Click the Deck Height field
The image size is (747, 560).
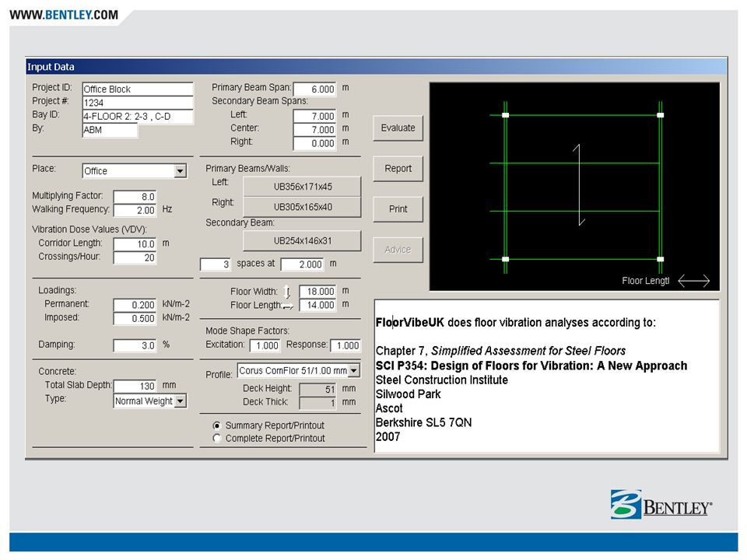[x=317, y=389]
